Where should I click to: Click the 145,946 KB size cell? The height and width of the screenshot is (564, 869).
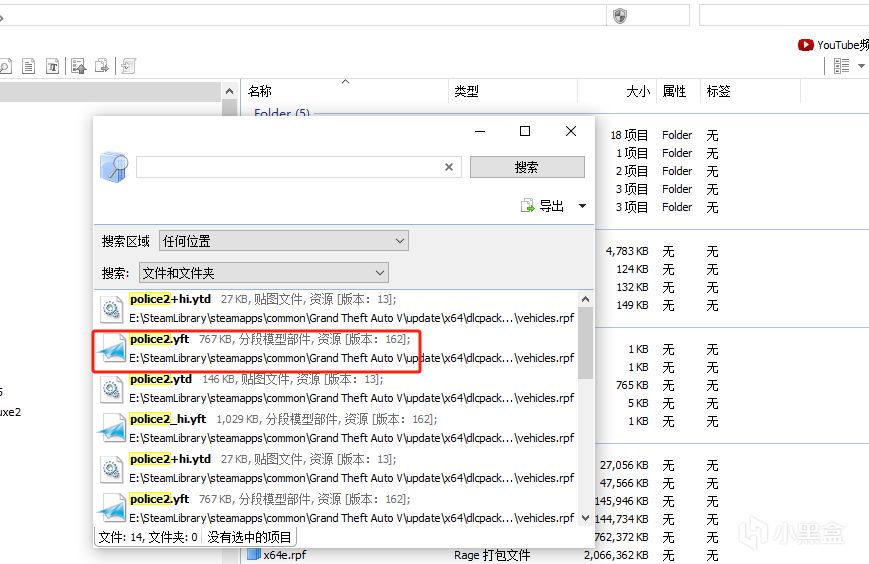click(x=622, y=501)
